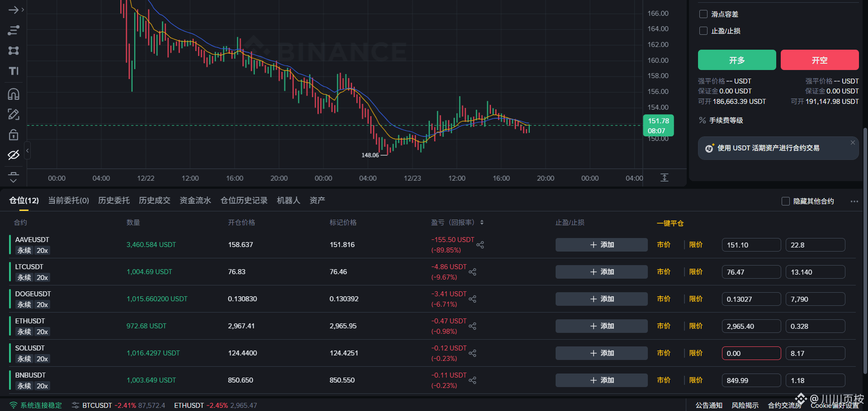Toggle the magnet snap tool
868x411 pixels.
(x=14, y=94)
